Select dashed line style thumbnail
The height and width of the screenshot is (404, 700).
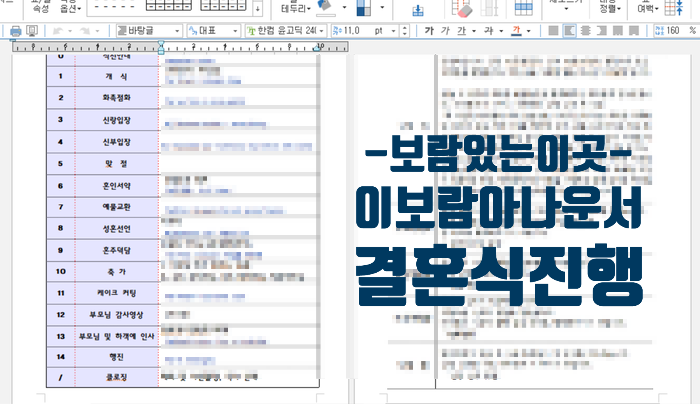(115, 7)
